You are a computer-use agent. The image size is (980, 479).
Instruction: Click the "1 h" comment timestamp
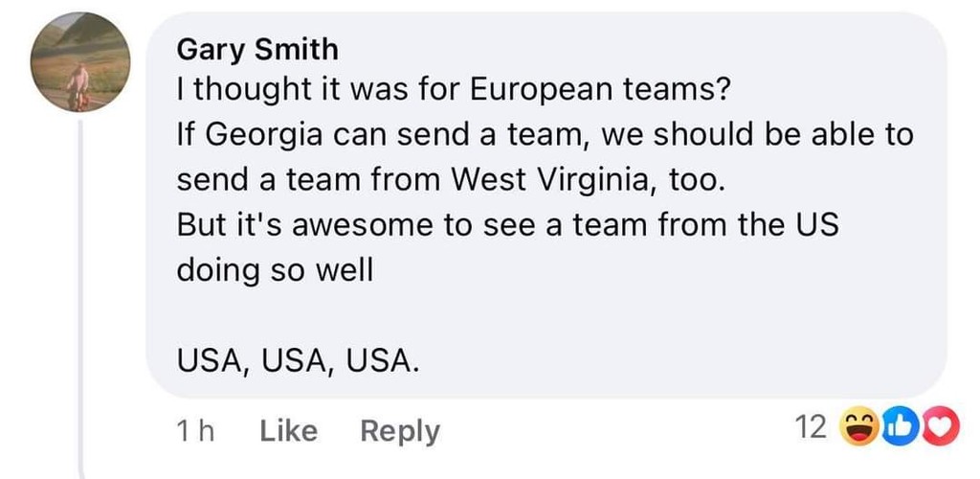(196, 431)
